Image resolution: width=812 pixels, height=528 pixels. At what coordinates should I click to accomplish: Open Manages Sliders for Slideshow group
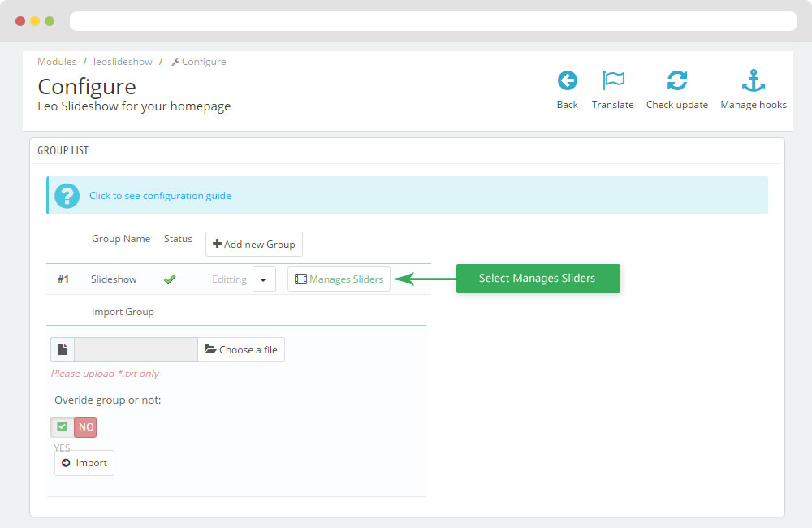click(x=339, y=279)
